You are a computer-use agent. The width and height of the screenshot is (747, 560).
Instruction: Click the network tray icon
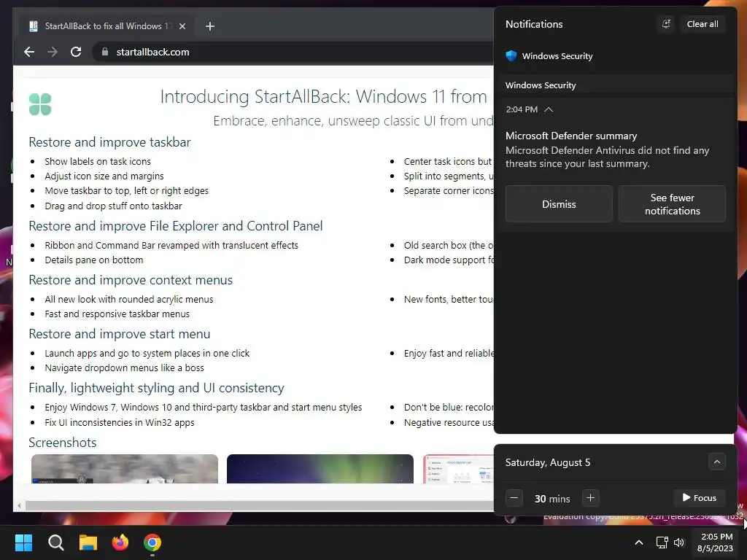click(662, 542)
